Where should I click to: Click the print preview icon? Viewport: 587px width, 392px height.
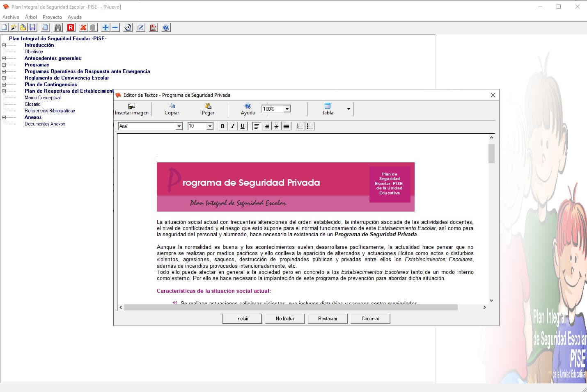(45, 27)
